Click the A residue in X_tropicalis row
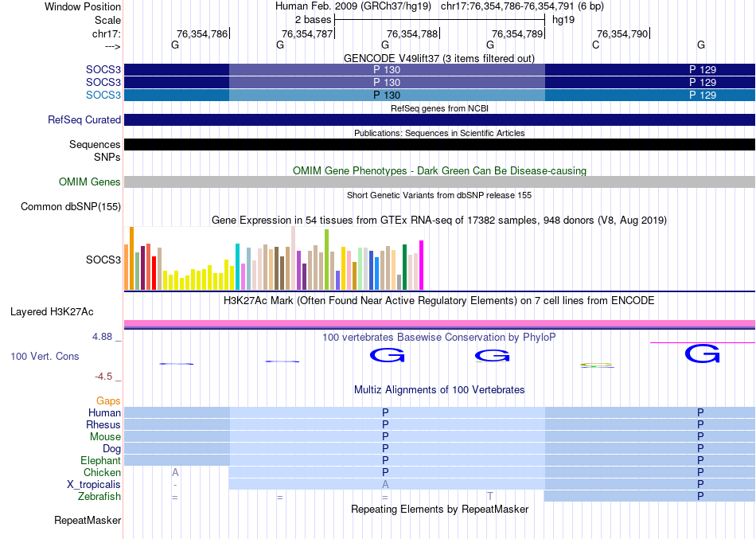This screenshot has width=756, height=539. pos(385,485)
